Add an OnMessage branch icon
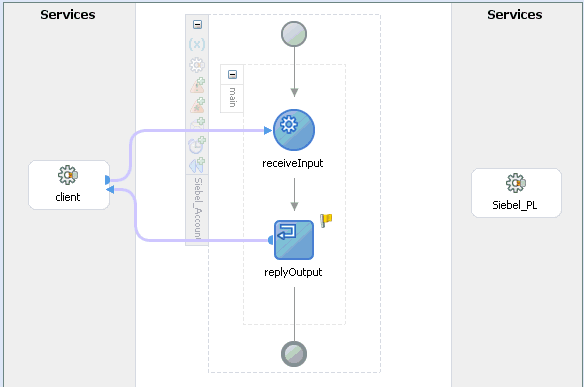Image resolution: width=584 pixels, height=387 pixels. (197, 124)
